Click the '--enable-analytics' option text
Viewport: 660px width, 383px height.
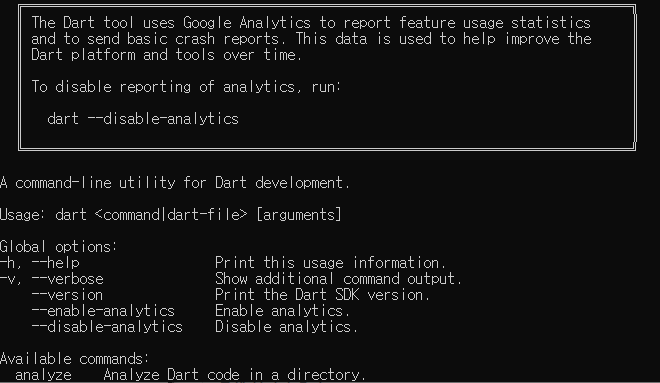pos(103,311)
